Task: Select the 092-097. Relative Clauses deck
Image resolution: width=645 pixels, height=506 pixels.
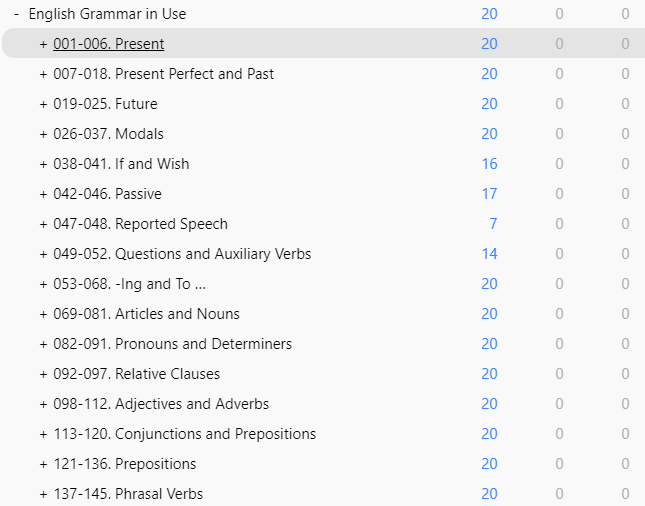Action: [x=137, y=374]
